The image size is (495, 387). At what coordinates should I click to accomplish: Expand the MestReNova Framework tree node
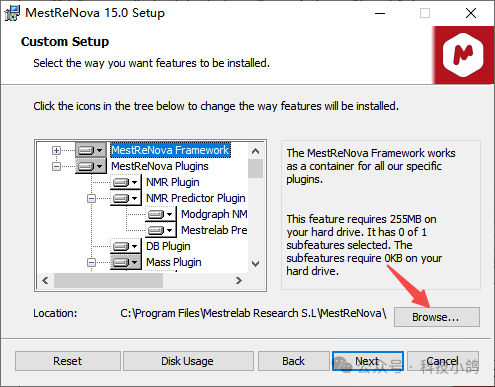(56, 150)
